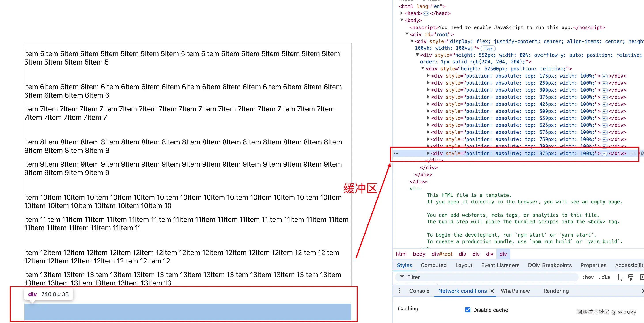
Task: Collapse the div id="root" node
Action: (x=407, y=34)
